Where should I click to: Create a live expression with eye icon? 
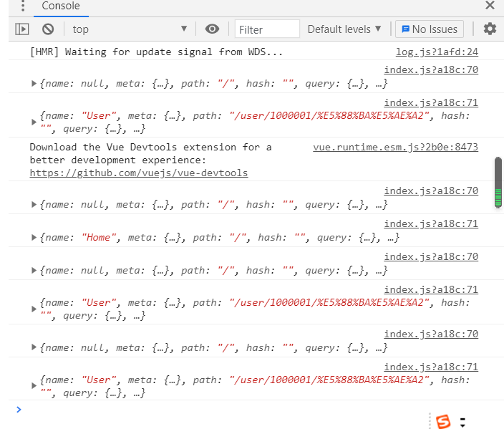point(212,29)
